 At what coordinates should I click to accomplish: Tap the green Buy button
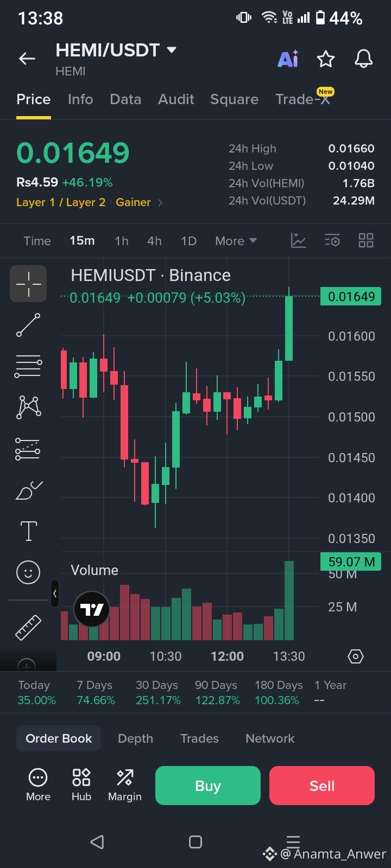pyautogui.click(x=208, y=786)
